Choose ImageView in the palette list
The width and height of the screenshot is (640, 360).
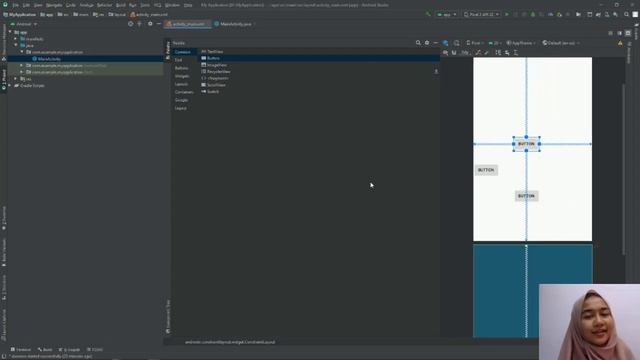click(214, 65)
